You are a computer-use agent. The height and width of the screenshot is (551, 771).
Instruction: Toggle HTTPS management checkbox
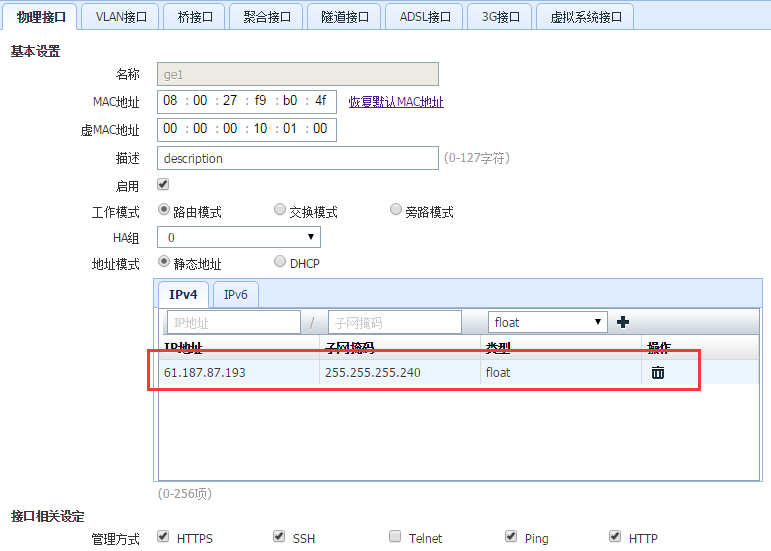click(163, 536)
